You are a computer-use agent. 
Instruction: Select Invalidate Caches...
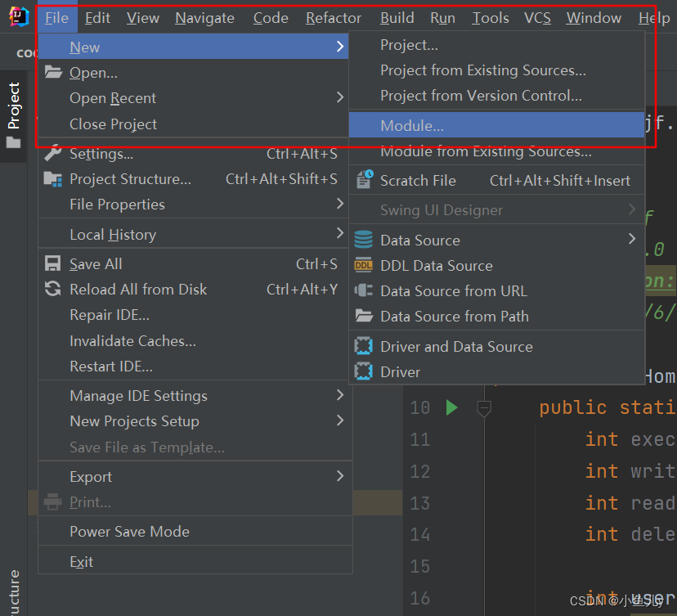click(x=193, y=341)
